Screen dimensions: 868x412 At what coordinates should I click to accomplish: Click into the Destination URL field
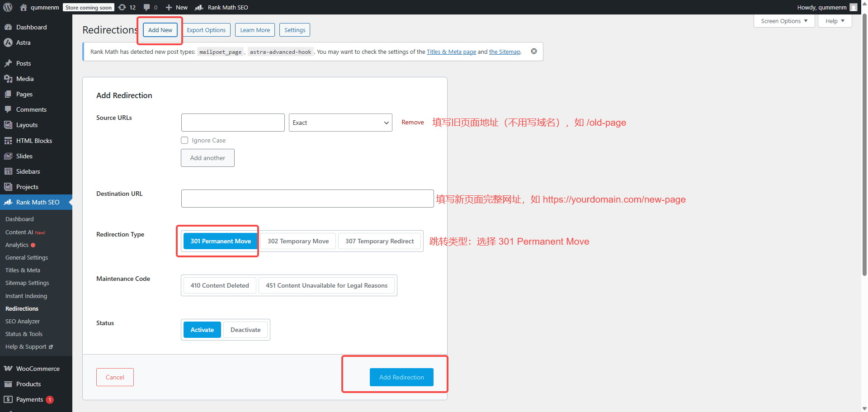point(307,199)
